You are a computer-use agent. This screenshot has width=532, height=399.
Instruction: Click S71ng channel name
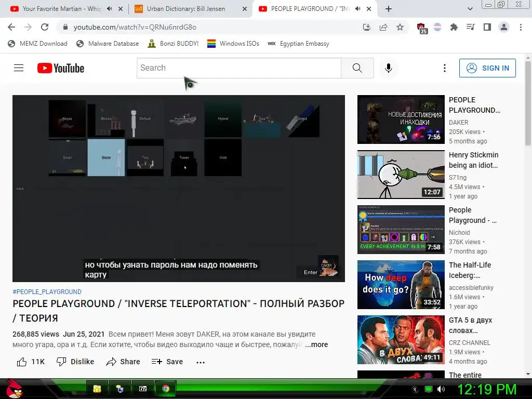click(458, 178)
